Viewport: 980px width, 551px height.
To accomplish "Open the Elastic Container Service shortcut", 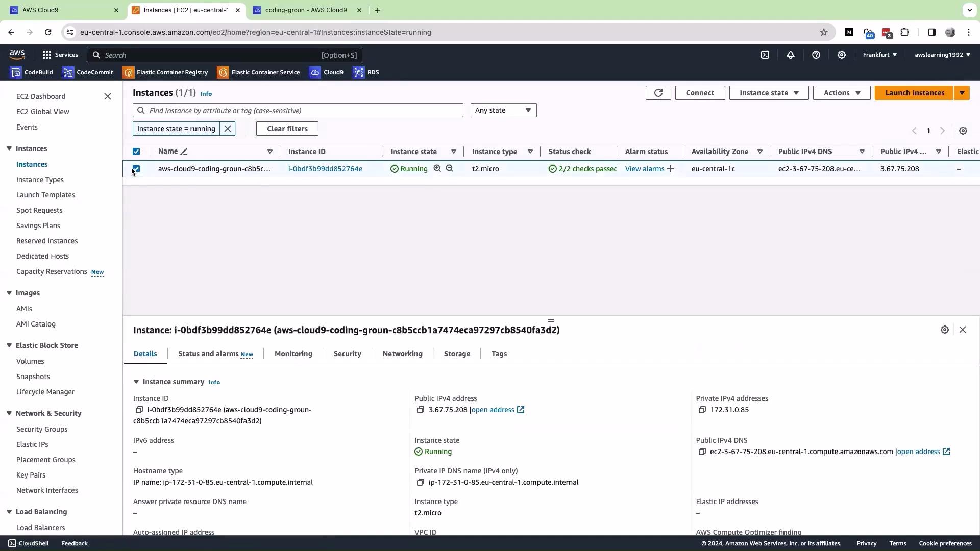I will 259,72.
